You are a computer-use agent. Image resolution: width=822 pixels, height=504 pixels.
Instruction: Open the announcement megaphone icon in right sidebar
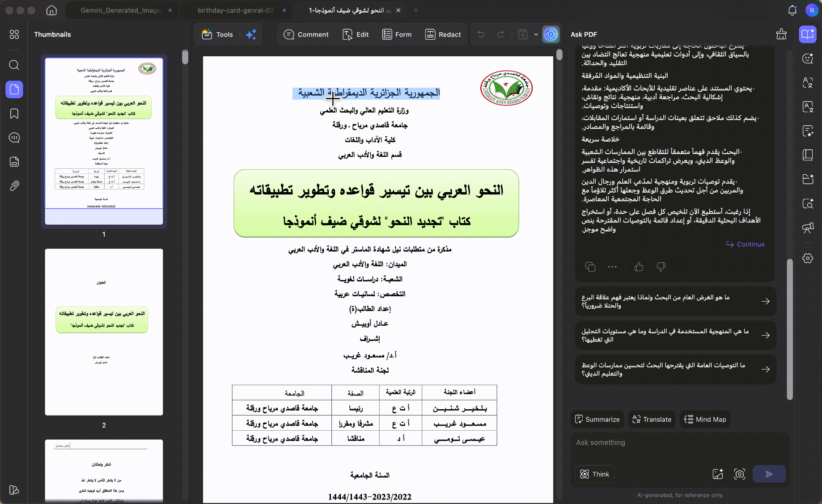pos(808,228)
